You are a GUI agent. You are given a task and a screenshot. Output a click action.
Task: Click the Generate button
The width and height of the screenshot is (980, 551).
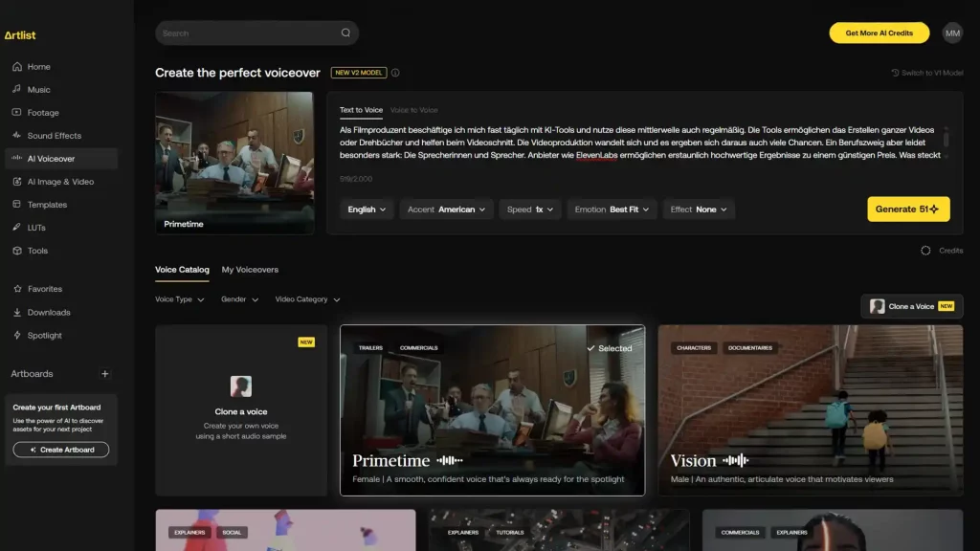908,209
